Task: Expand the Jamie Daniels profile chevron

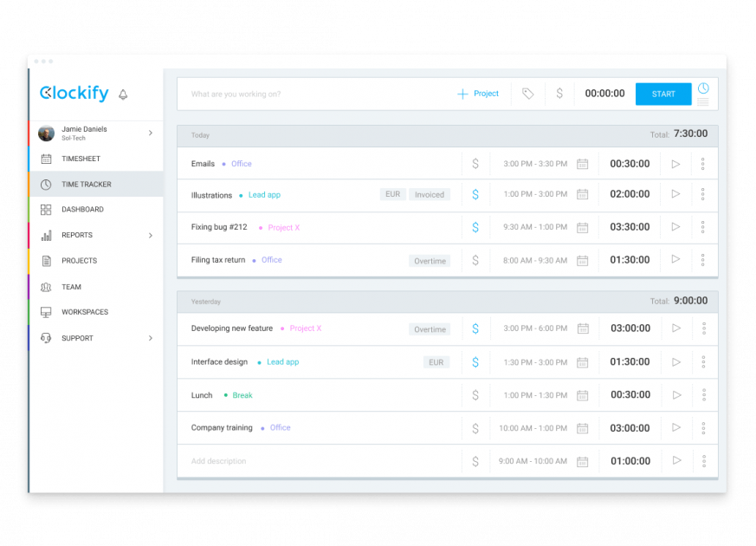Action: click(x=151, y=133)
